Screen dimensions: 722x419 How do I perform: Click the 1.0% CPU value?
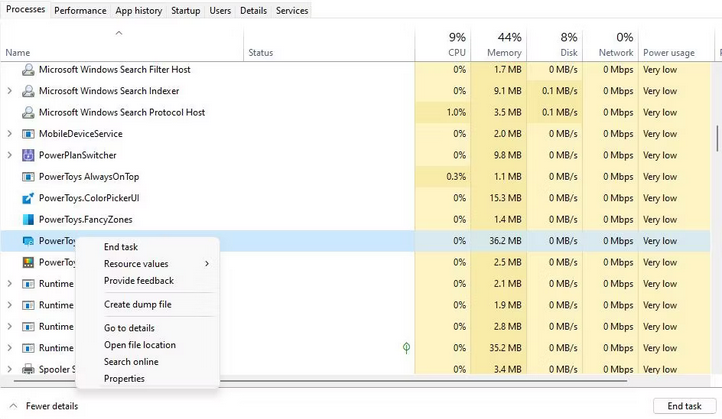tap(456, 112)
